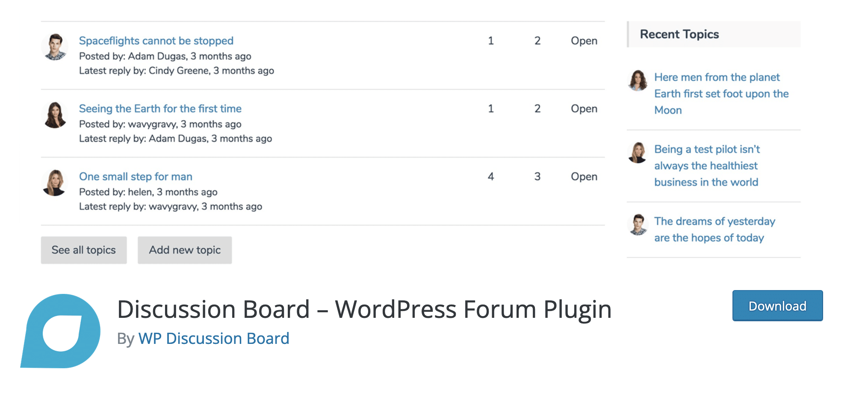This screenshot has width=868, height=399.
Task: Click avatar next to The dreams of yesterday
Action: [638, 225]
